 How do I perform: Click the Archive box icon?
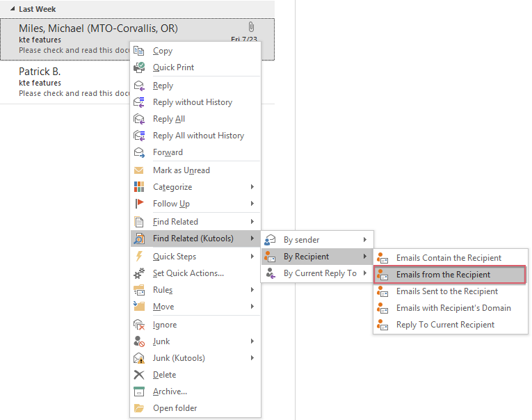point(139,391)
